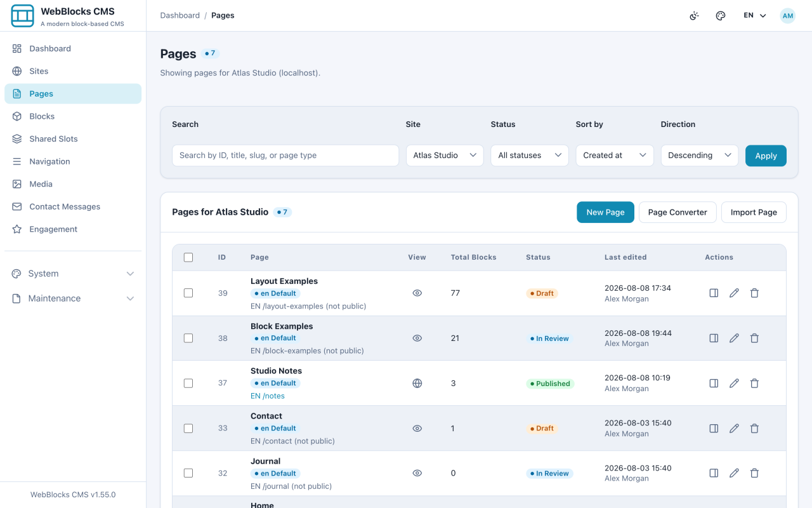Image resolution: width=812 pixels, height=508 pixels.
Task: Click the Import Page button
Action: click(754, 212)
